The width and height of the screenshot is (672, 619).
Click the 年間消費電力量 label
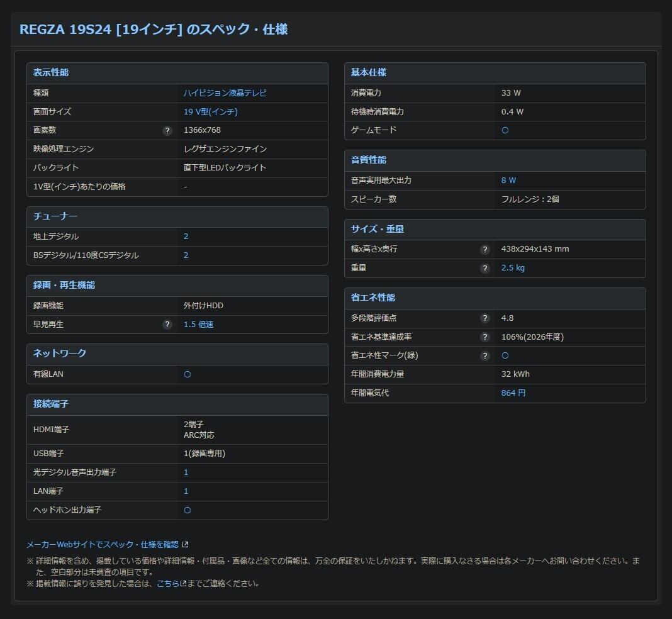[377, 374]
